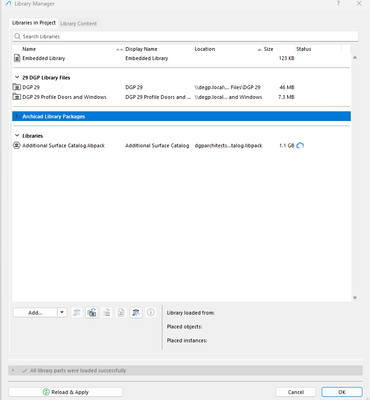Click the Location column sort arrow
Viewport: 370px width, 400px height.
pos(259,49)
